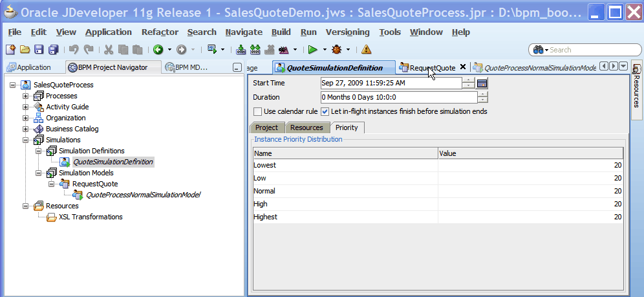Click the Start Time input field
This screenshot has width=644, height=297.
391,83
